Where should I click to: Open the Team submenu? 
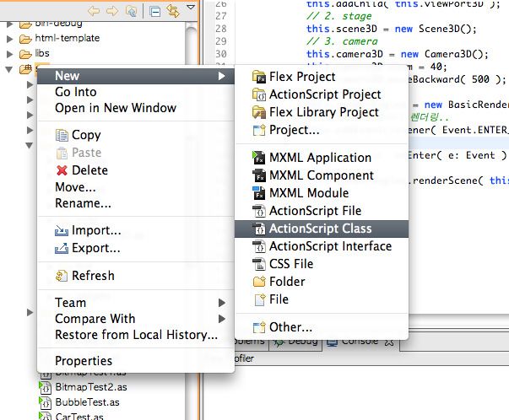pyautogui.click(x=136, y=303)
